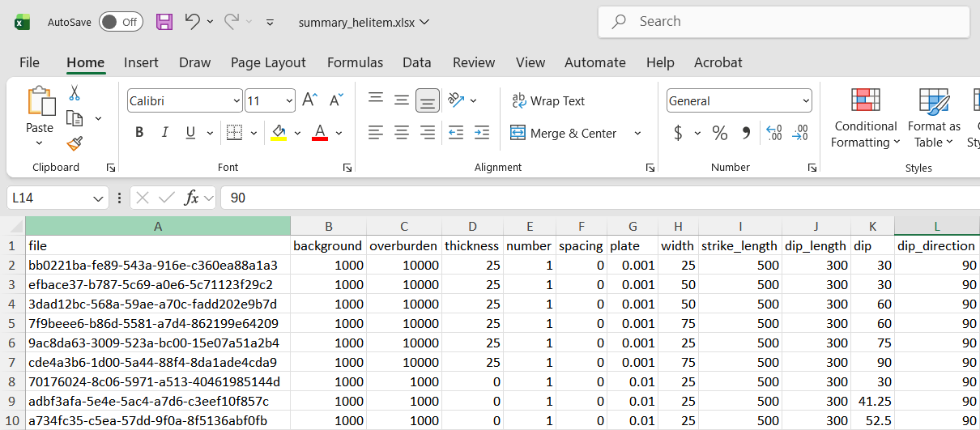Click the Wrap Text button

(548, 101)
